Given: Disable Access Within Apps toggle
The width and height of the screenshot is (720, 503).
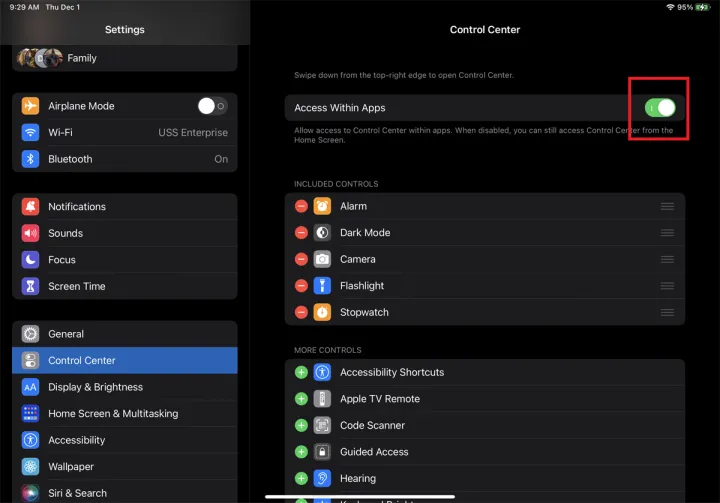Looking at the screenshot, I should click(660, 108).
